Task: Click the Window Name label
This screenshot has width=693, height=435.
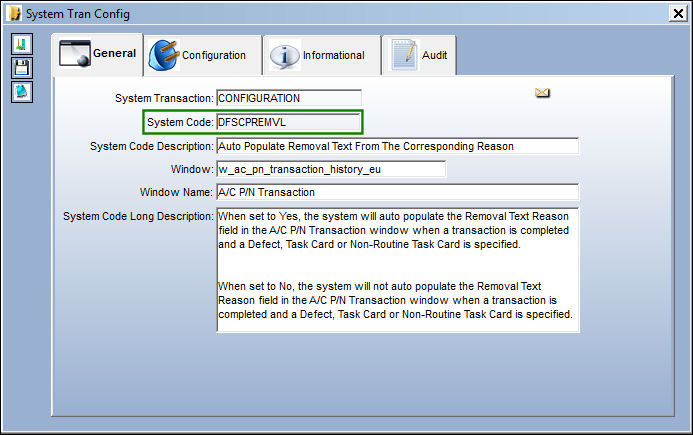Action: [x=176, y=192]
